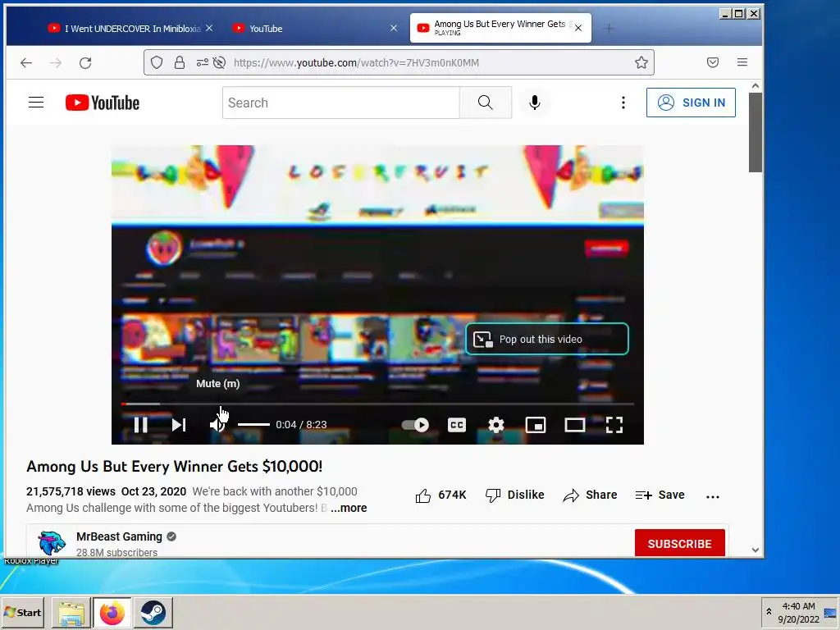
Task: Save the page to Pocket
Action: click(713, 62)
